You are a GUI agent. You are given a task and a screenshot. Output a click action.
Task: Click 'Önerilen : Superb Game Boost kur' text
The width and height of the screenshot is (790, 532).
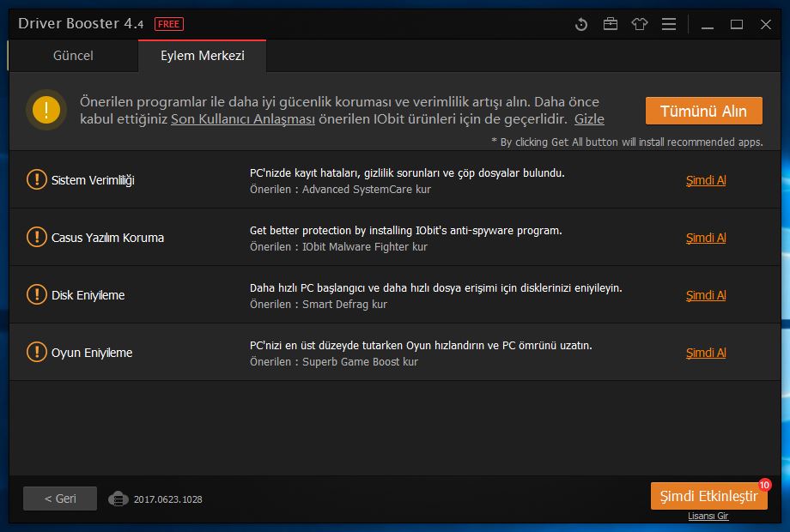click(334, 361)
